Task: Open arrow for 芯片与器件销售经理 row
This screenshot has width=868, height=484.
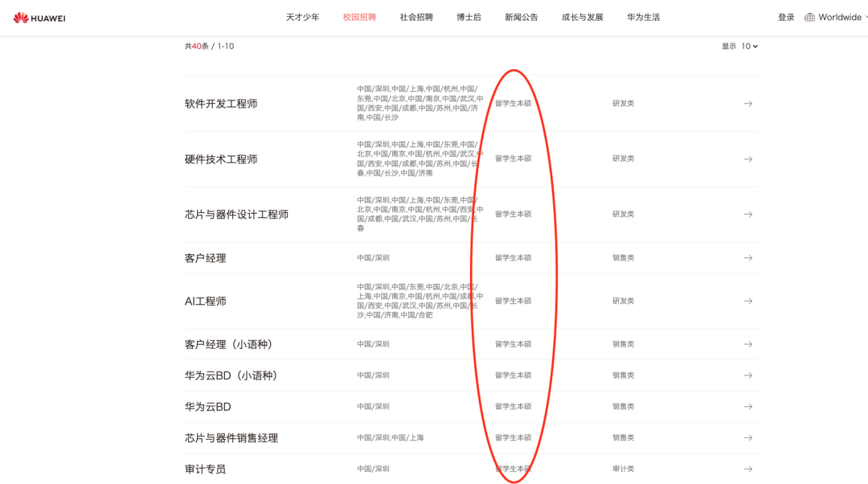Action: (x=748, y=438)
